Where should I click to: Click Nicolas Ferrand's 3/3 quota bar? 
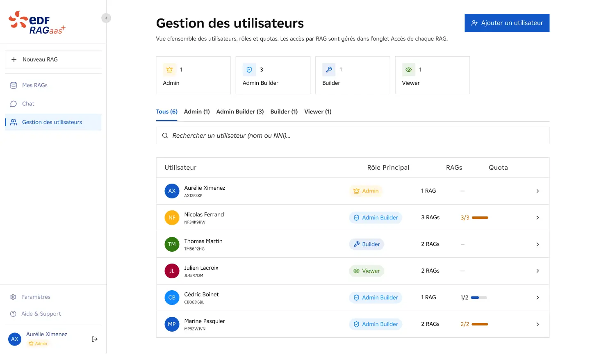point(480,218)
